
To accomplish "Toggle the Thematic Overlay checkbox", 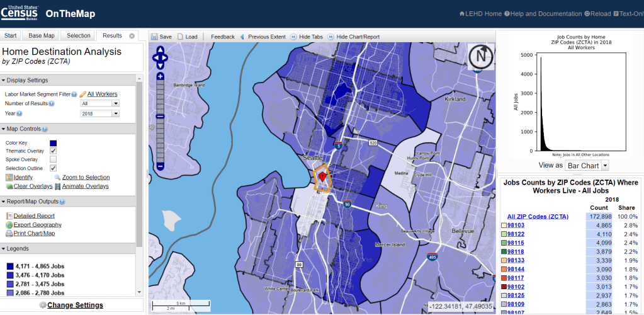I will click(54, 151).
